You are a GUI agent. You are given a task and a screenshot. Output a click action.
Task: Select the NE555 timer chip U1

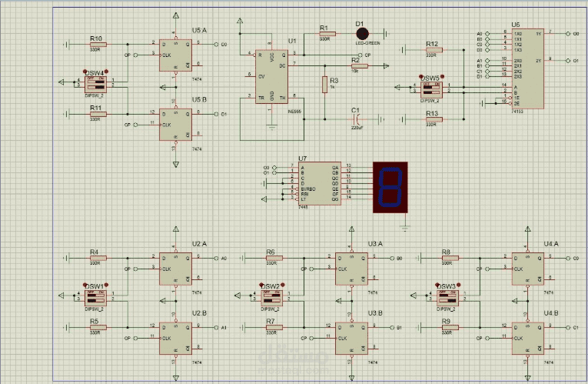pyautogui.click(x=271, y=77)
